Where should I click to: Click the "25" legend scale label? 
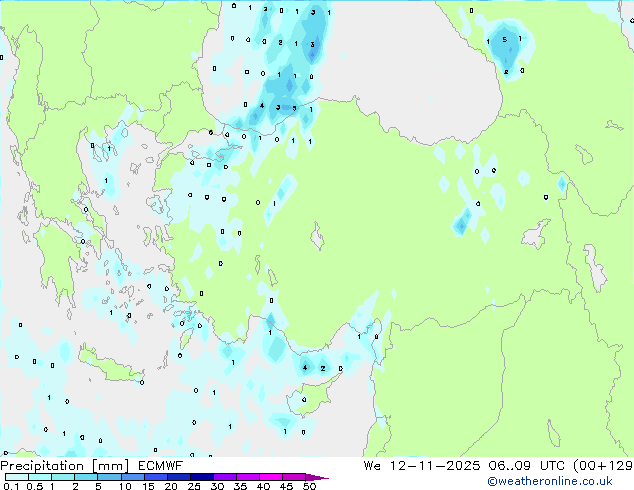[x=194, y=486]
